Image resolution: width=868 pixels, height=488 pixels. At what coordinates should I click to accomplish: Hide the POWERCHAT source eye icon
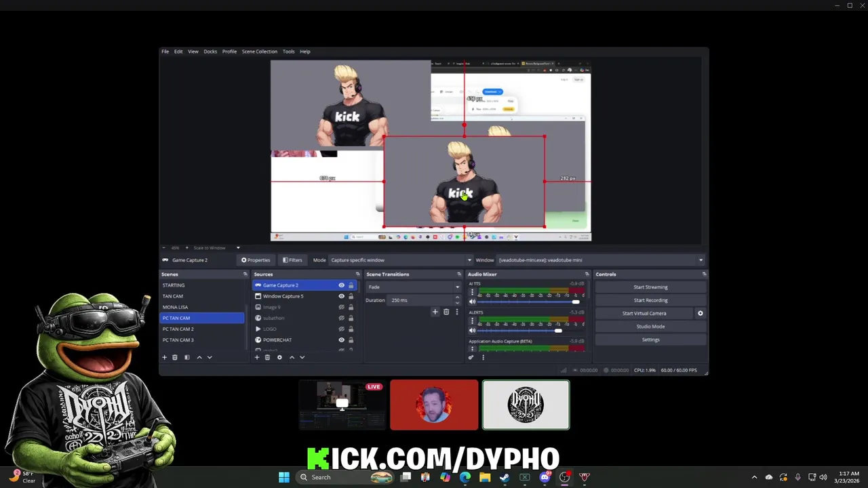click(x=341, y=340)
